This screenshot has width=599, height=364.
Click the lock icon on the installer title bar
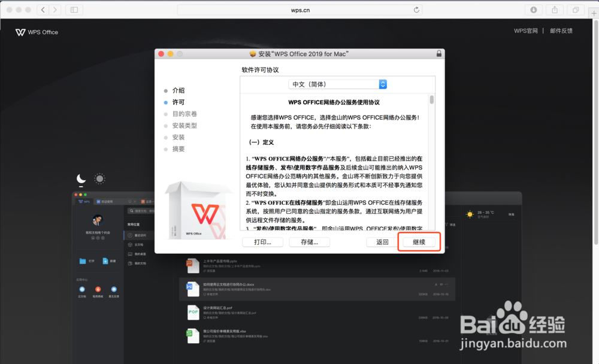(x=440, y=53)
